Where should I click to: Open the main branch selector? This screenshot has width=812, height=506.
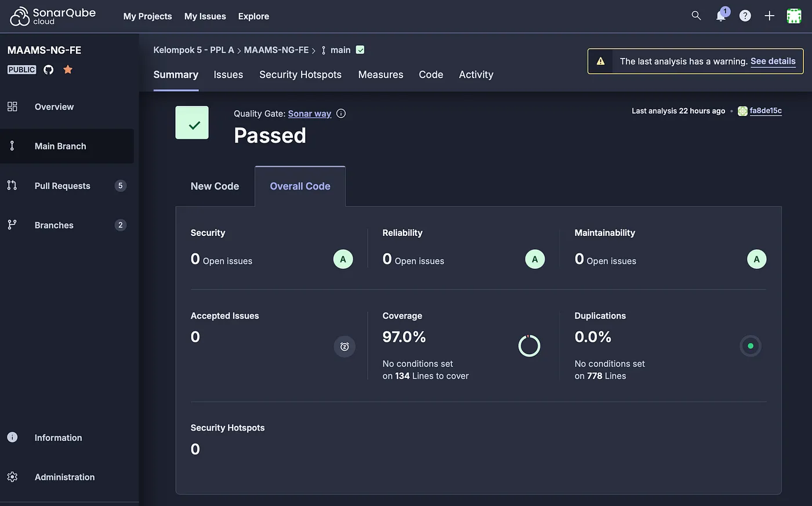(x=340, y=50)
